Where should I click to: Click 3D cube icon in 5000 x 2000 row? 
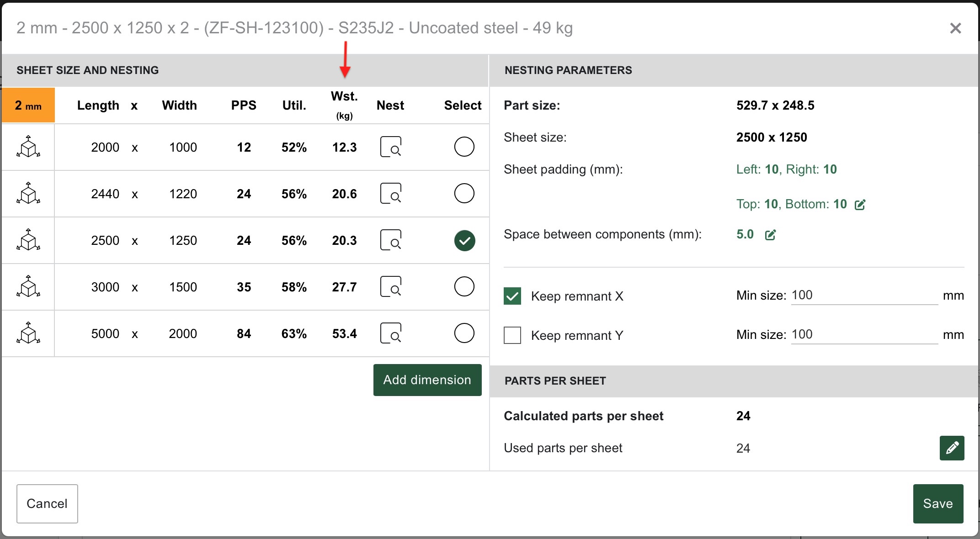point(28,333)
